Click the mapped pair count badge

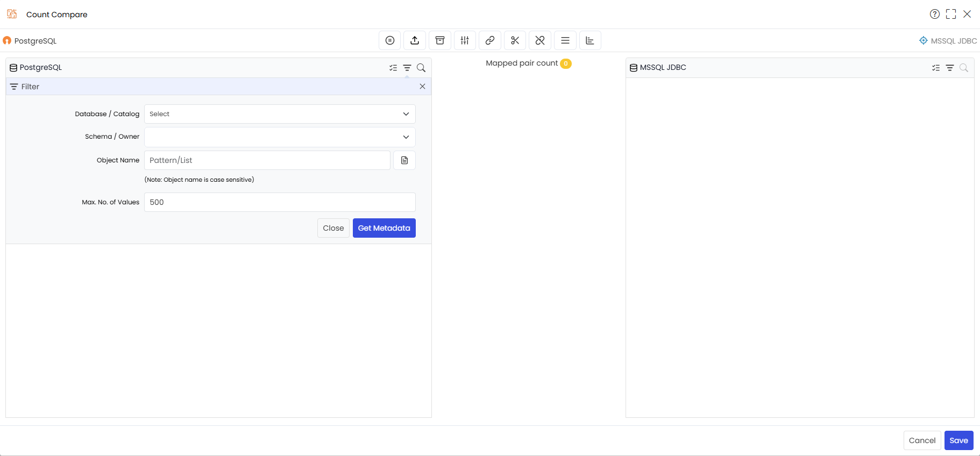(566, 63)
